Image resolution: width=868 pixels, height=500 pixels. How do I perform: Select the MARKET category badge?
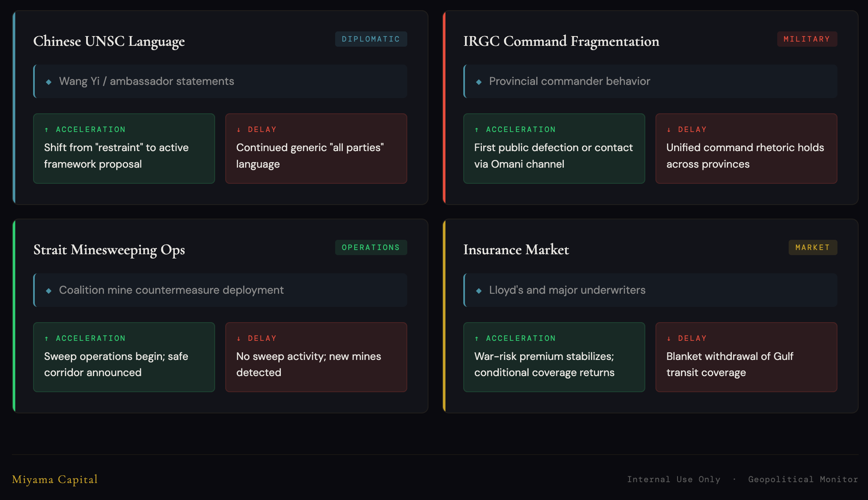812,247
